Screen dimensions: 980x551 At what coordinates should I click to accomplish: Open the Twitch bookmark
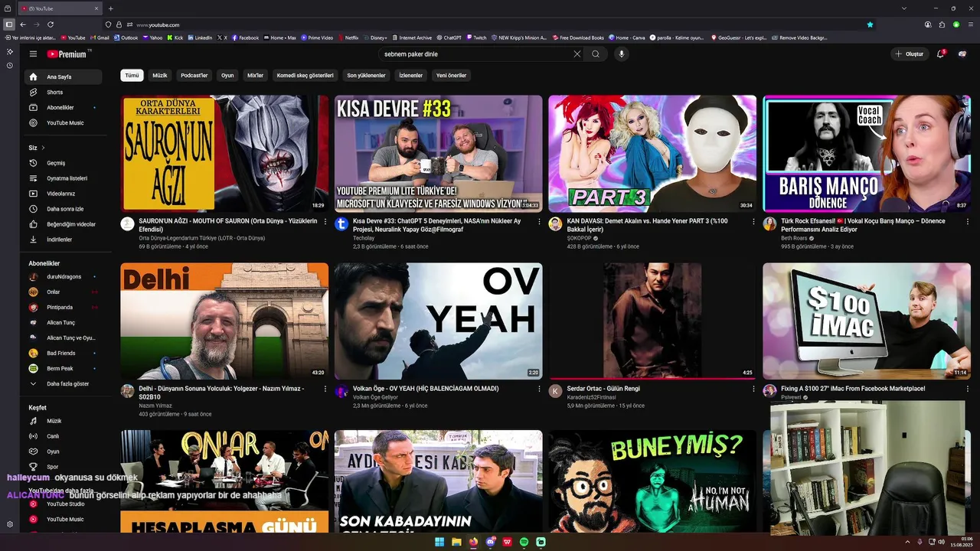tap(476, 37)
